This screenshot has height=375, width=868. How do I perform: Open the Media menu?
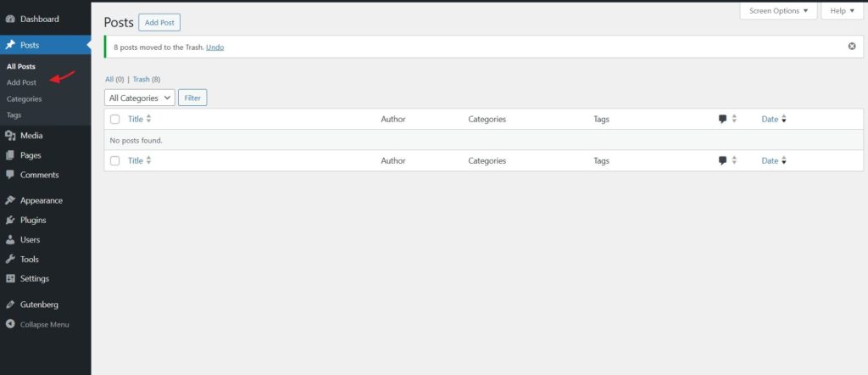[x=31, y=136]
